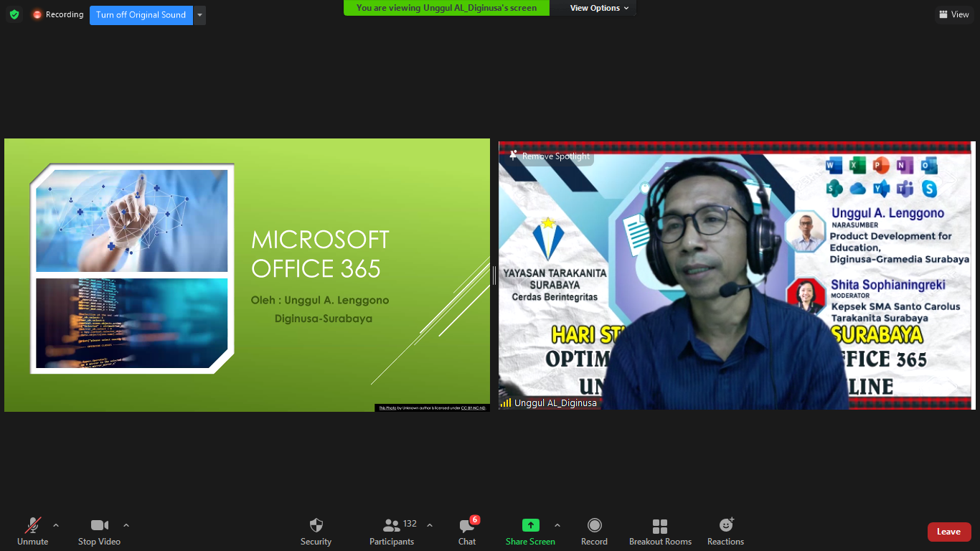Unmute the microphone
This screenshot has width=980, height=551.
(x=33, y=532)
